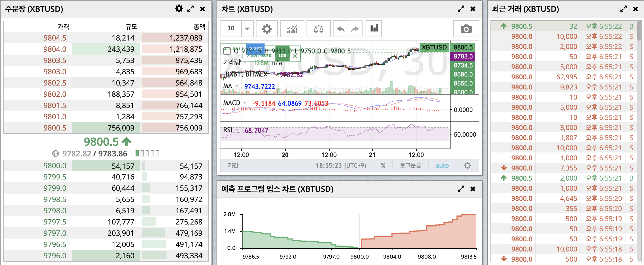Expand the depth chart panel to fullscreen
Screen dimensions: 644x265
pyautogui.click(x=461, y=189)
